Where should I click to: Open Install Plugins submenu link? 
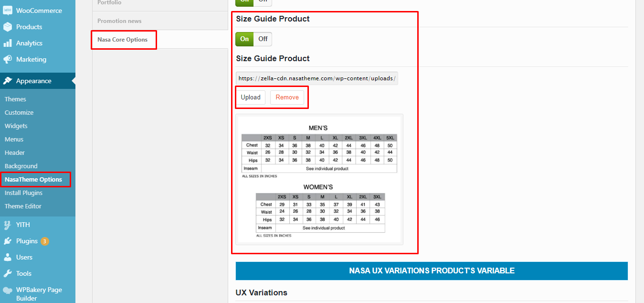tap(23, 193)
